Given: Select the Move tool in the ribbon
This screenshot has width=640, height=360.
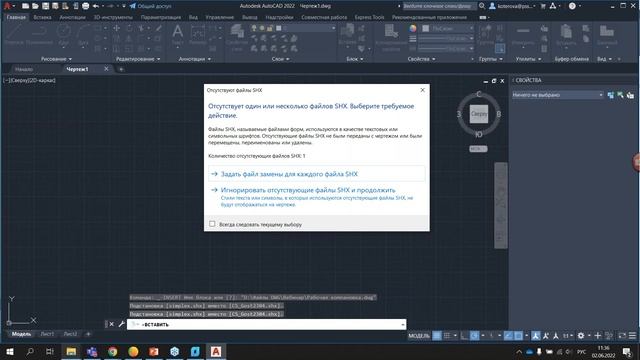Looking at the screenshot, I should [x=117, y=28].
